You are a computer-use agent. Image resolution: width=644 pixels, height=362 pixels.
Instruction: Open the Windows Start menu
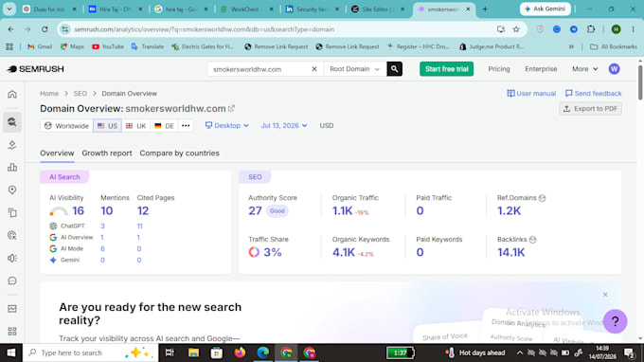point(11,353)
